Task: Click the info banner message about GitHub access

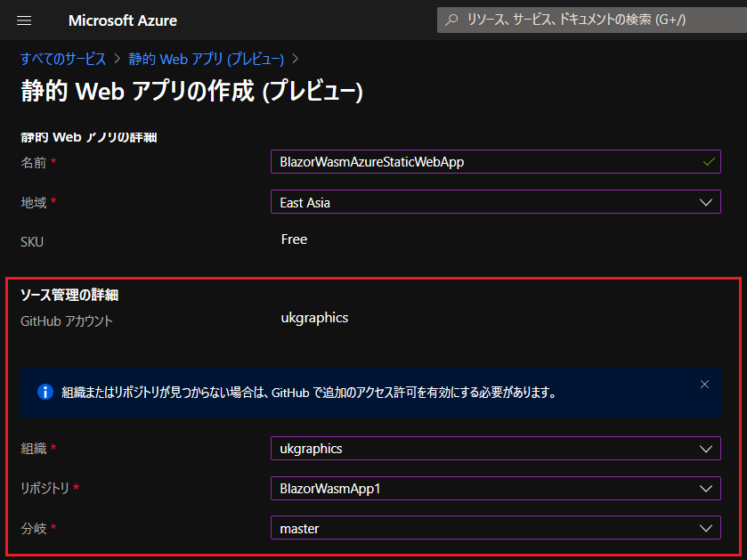Action: coord(309,393)
